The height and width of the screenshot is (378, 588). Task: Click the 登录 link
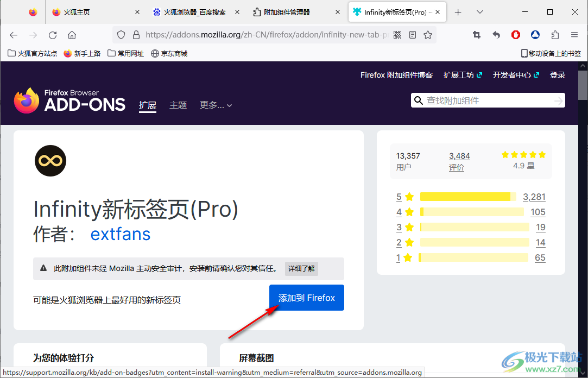tap(557, 75)
